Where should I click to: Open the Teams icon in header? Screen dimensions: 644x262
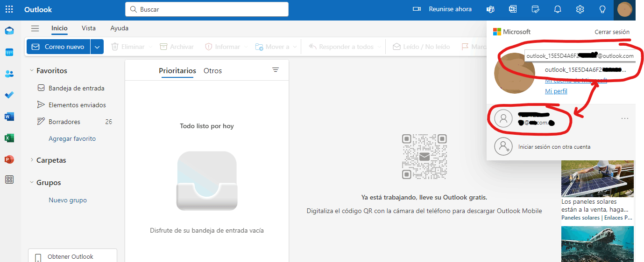490,9
